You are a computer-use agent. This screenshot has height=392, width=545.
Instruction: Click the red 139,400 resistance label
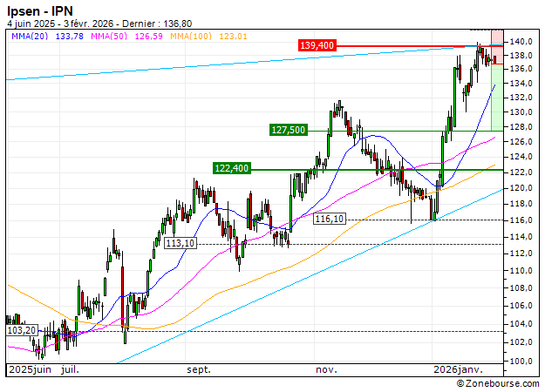(x=317, y=45)
